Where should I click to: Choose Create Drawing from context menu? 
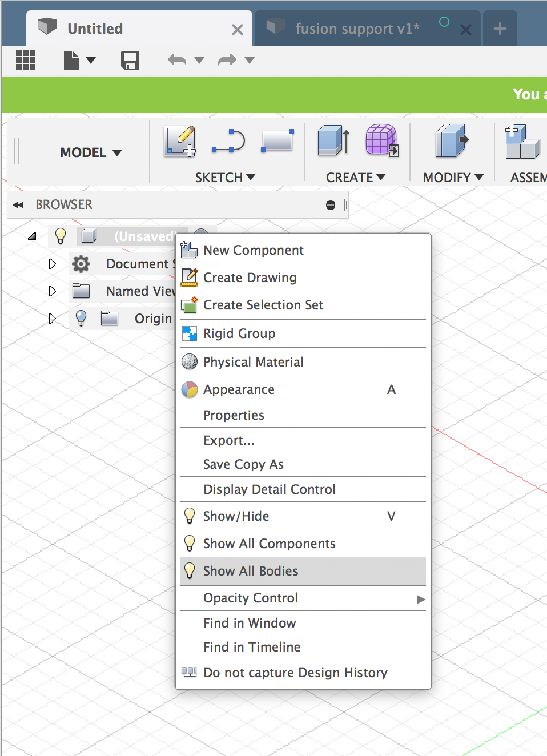[x=303, y=278]
